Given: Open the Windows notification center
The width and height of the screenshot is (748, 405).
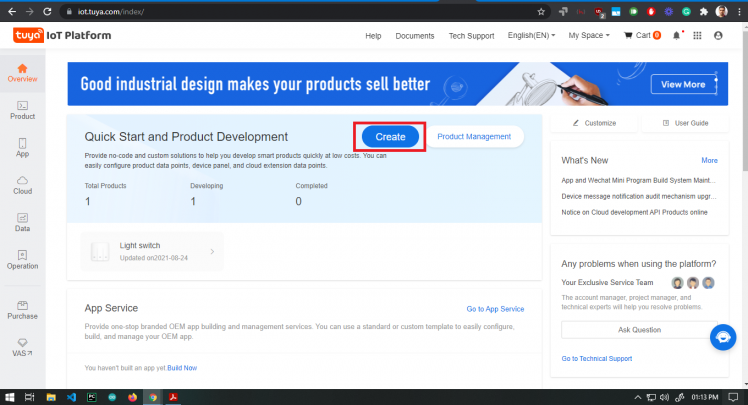Looking at the screenshot, I should pyautogui.click(x=733, y=397).
